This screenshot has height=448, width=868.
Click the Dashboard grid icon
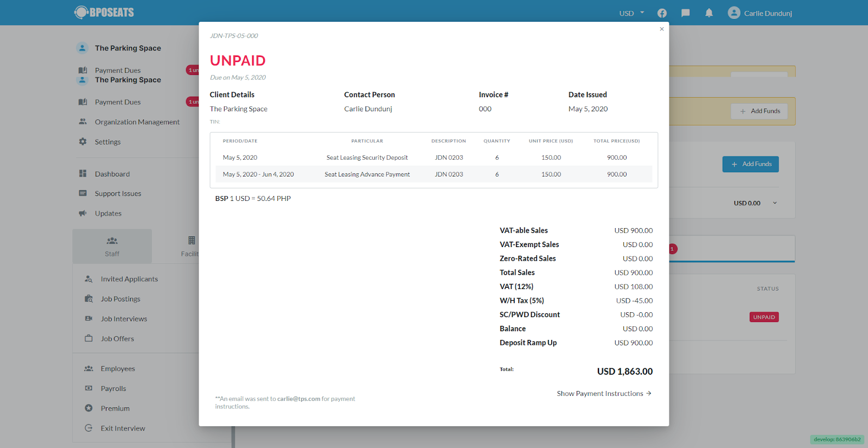(82, 174)
